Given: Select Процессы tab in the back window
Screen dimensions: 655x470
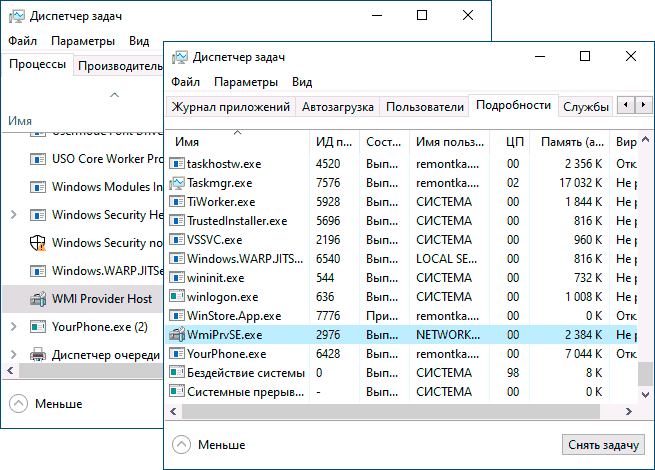Looking at the screenshot, I should click(38, 64).
